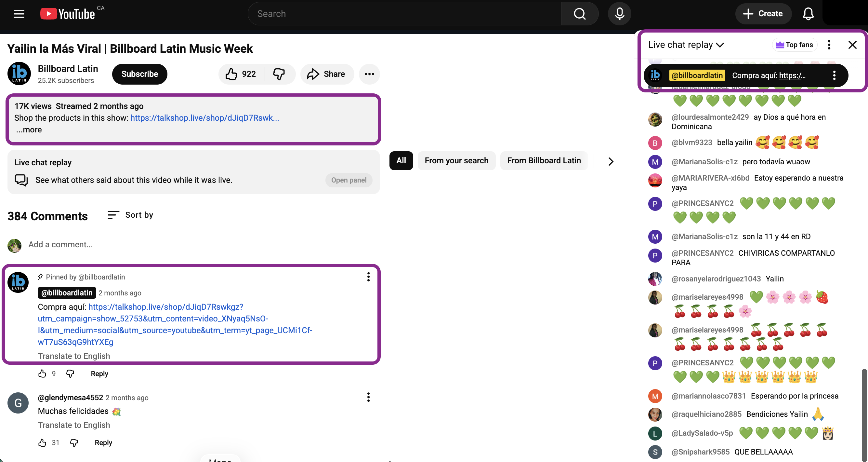
Task: Subscribe to Billboard Latin
Action: tap(139, 74)
